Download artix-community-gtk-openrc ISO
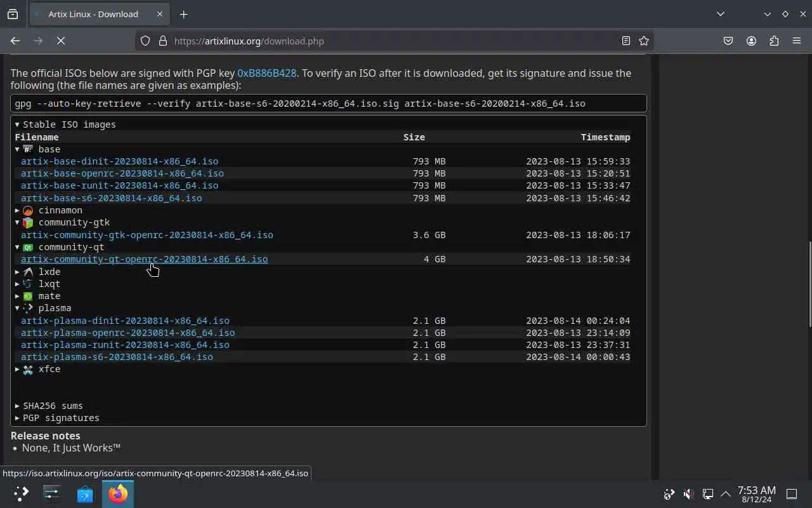Viewport: 812px width, 508px height. tap(147, 235)
